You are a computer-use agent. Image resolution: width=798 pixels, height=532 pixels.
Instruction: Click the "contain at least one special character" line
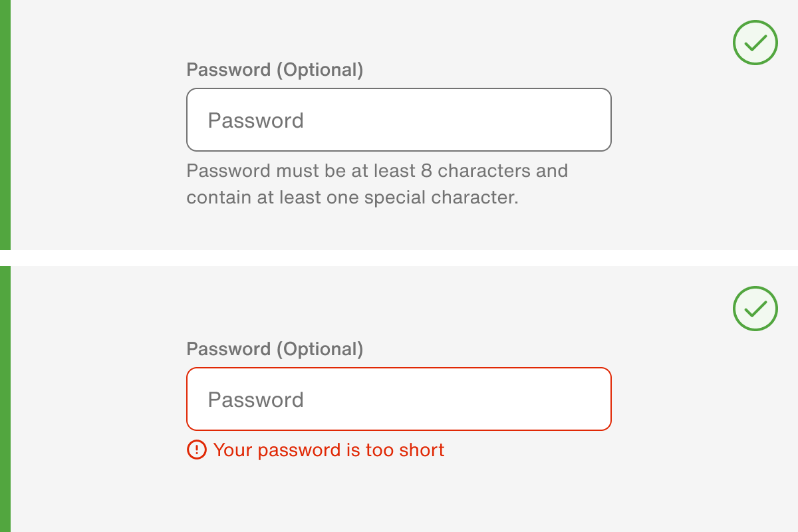coord(352,198)
